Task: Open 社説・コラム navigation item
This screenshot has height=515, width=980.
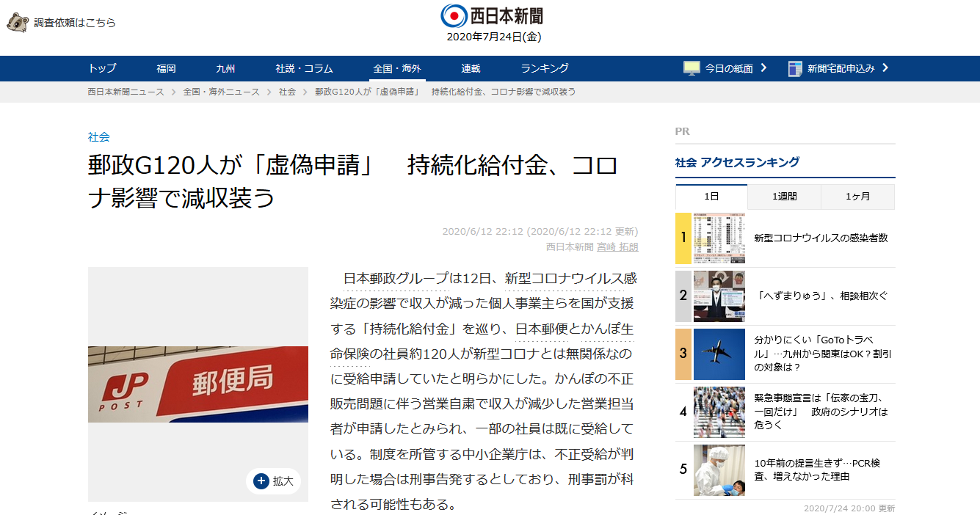Action: (x=304, y=68)
